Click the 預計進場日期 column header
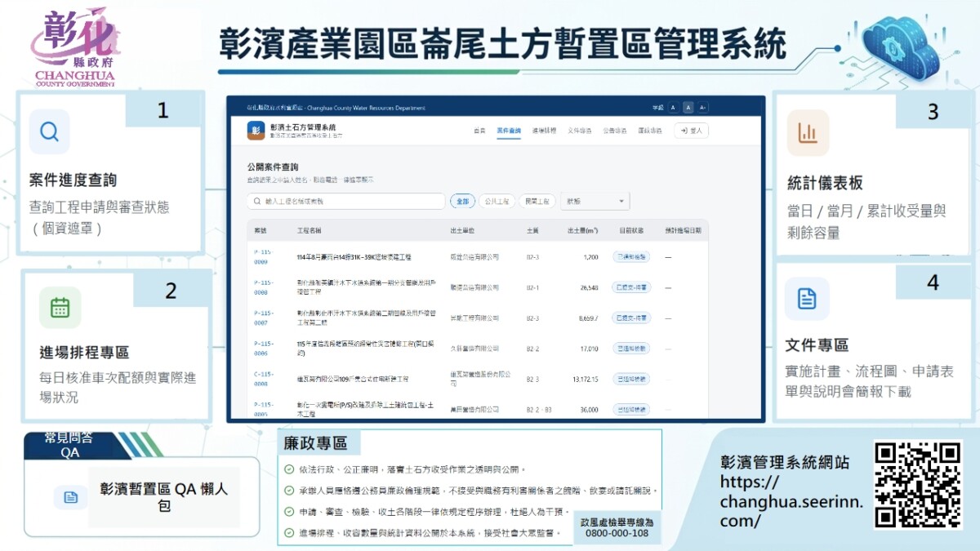The height and width of the screenshot is (551, 980). tap(683, 231)
